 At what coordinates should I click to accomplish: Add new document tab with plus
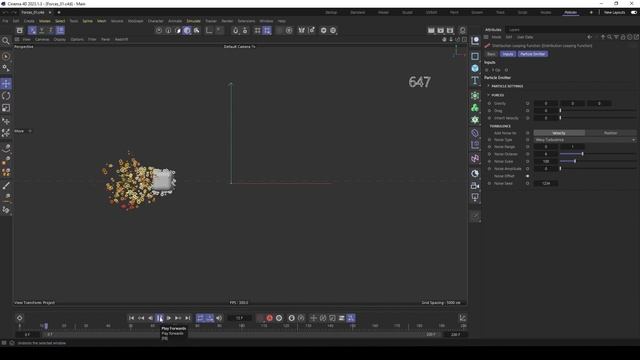59,13
